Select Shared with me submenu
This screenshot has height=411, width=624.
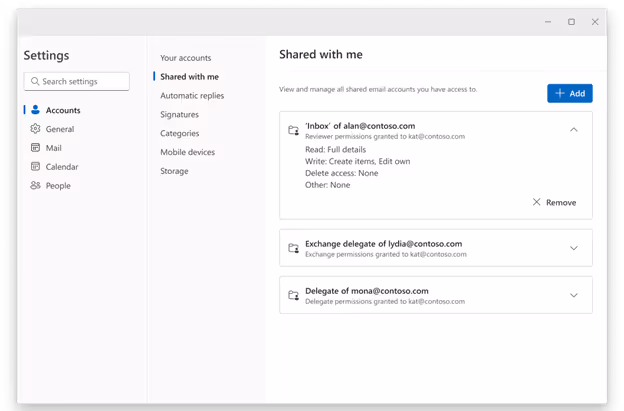[x=189, y=76]
